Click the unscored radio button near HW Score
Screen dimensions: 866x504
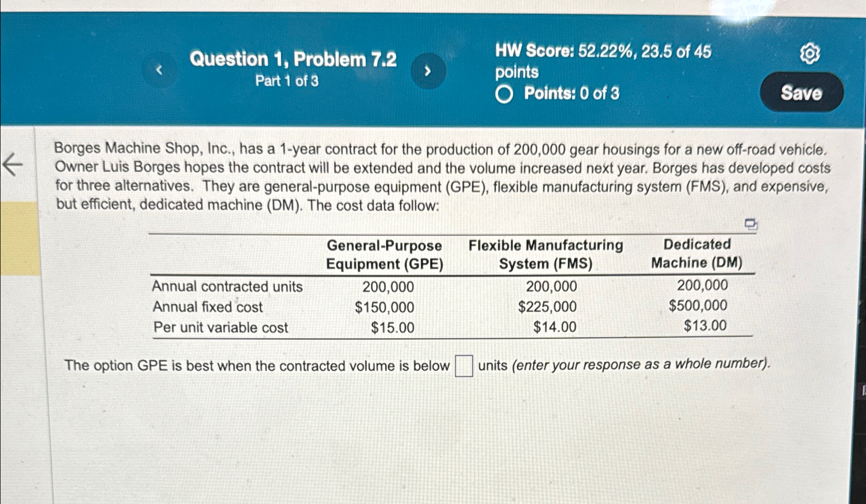tap(505, 93)
